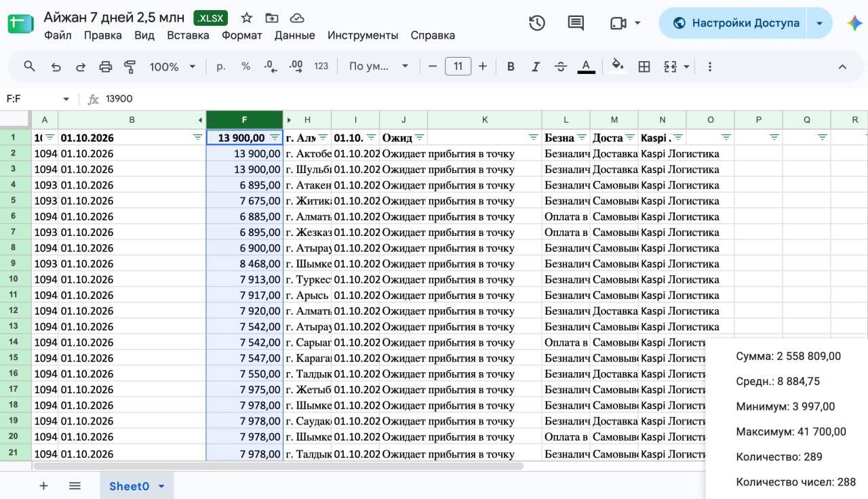Collapse the toolbar with the chevron-up arrow
This screenshot has height=499, width=868.
click(842, 66)
